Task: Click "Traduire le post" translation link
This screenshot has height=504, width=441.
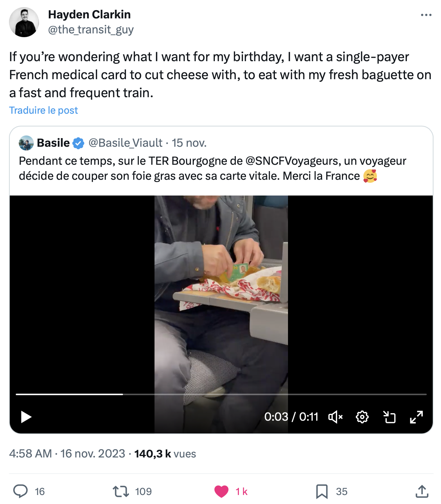Action: (43, 110)
